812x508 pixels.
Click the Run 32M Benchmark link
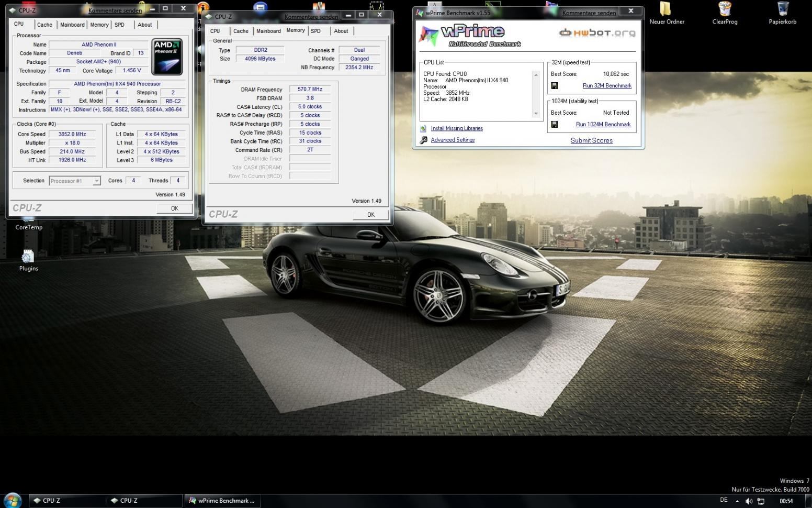click(607, 86)
